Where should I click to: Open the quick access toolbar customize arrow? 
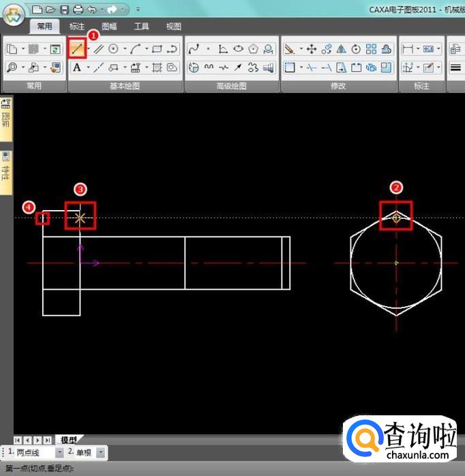click(x=138, y=10)
